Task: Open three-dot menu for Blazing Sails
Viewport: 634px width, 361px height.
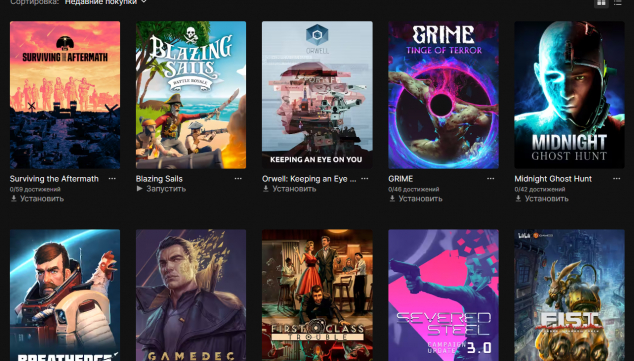Action: coord(238,179)
